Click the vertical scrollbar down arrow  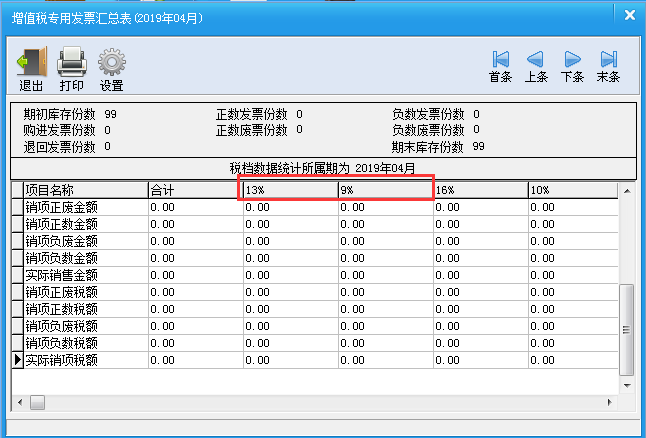(628, 384)
